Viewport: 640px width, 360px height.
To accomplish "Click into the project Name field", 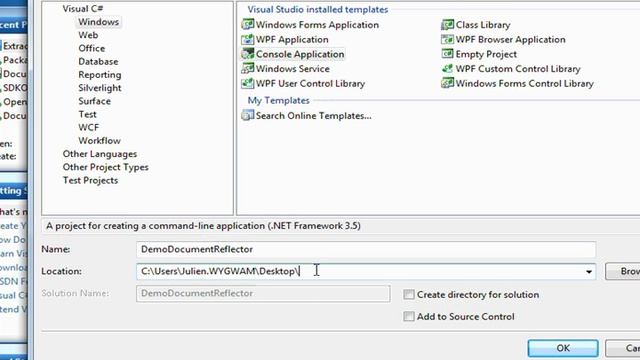I will tap(366, 249).
